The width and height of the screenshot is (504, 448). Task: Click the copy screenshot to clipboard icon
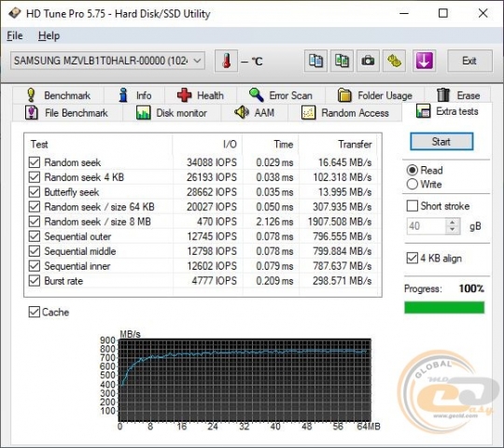[342, 61]
